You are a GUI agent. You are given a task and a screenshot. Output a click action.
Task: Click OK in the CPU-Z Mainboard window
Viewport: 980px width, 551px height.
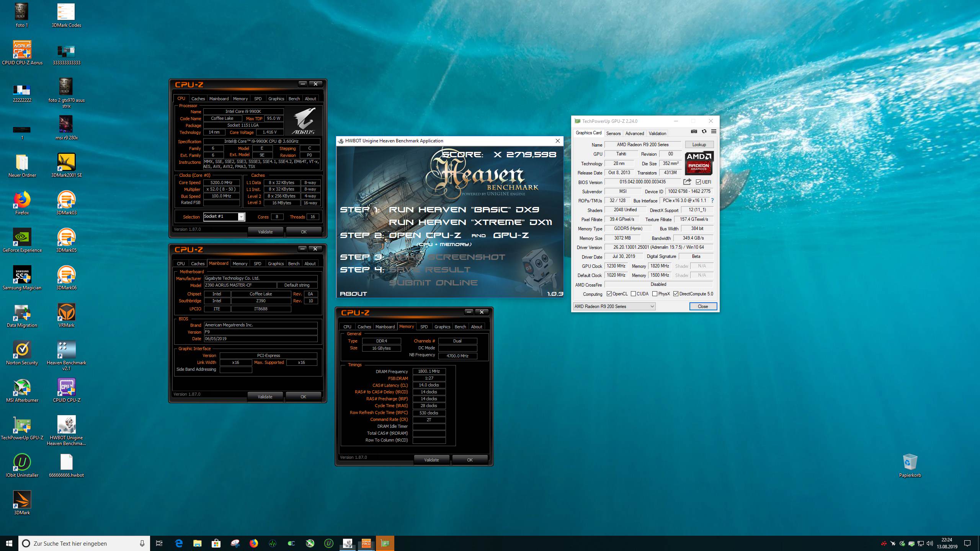[303, 397]
